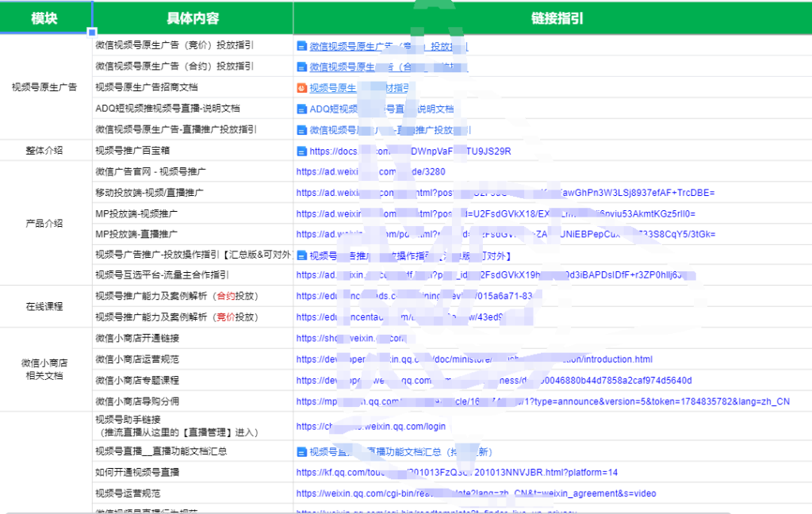The width and height of the screenshot is (812, 514).
Task: Select cell 视频号互选平台-流量主合作指引
Action: 193,274
